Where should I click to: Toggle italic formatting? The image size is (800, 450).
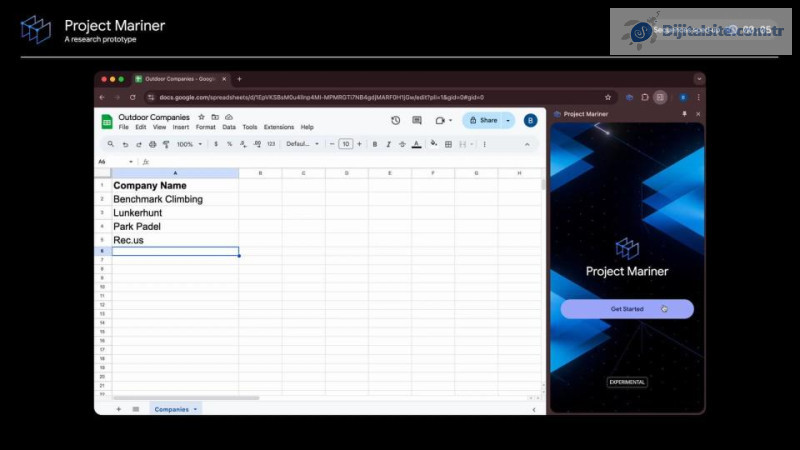click(389, 144)
